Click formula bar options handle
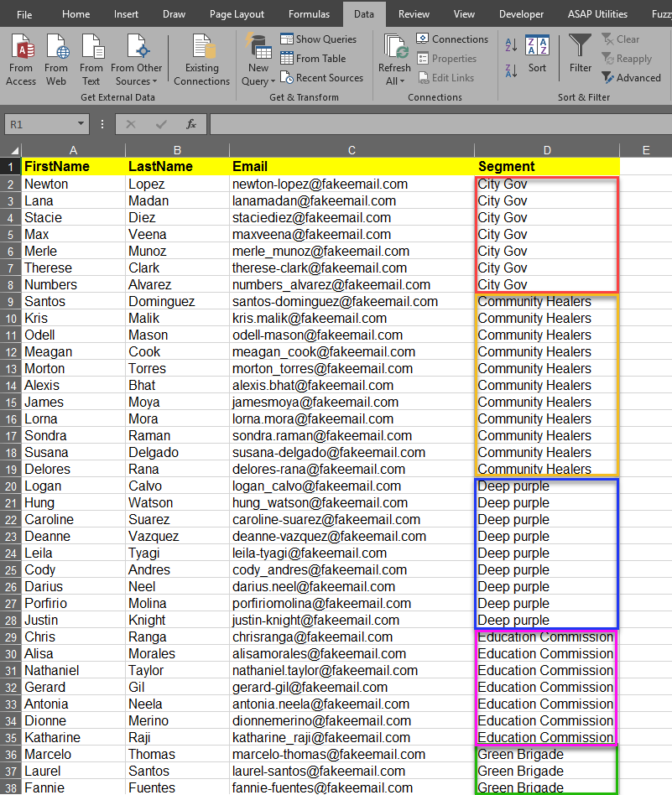 102,124
